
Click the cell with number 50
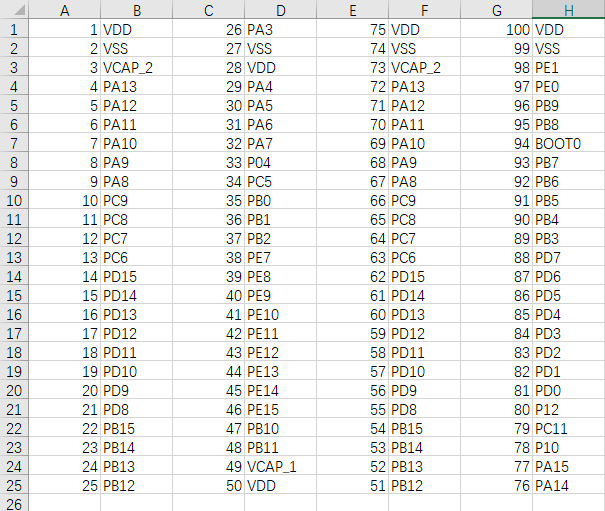coord(208,485)
